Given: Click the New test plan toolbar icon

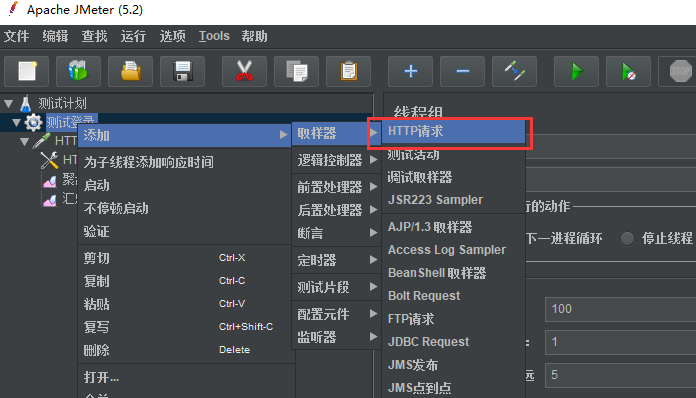Looking at the screenshot, I should coord(27,71).
